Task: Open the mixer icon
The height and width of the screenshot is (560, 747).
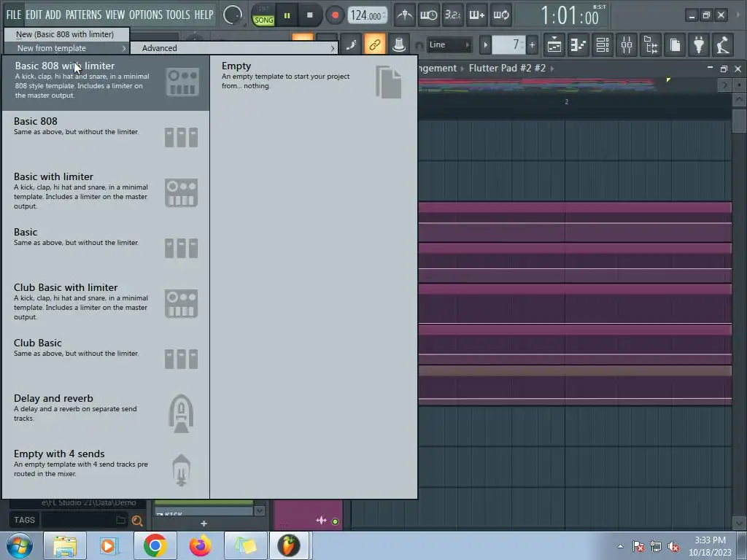Action: click(x=627, y=44)
